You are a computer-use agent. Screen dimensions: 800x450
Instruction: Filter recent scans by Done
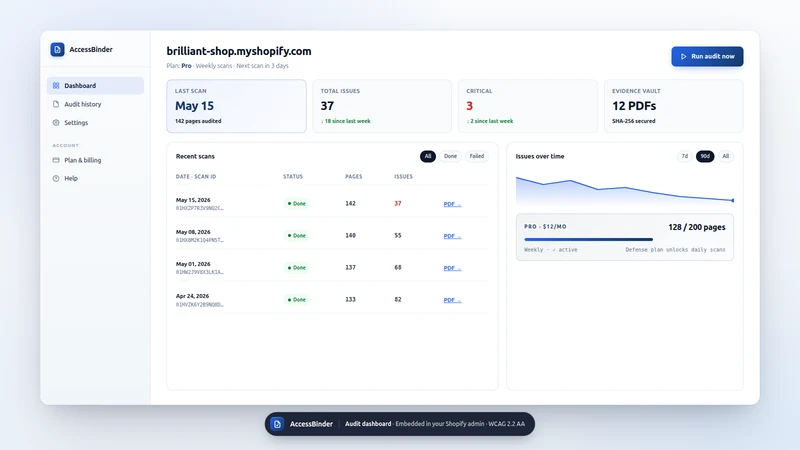tap(450, 156)
